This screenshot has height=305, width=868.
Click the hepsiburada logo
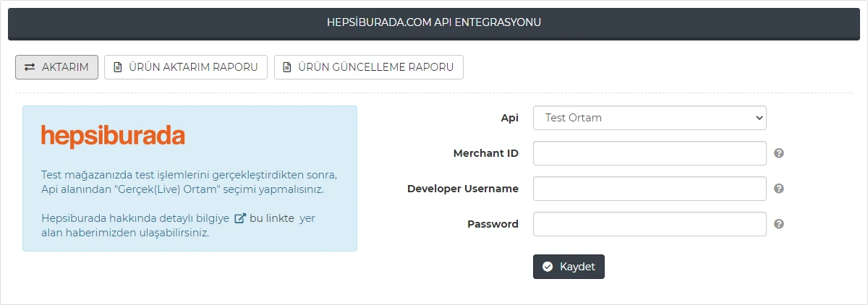click(113, 137)
